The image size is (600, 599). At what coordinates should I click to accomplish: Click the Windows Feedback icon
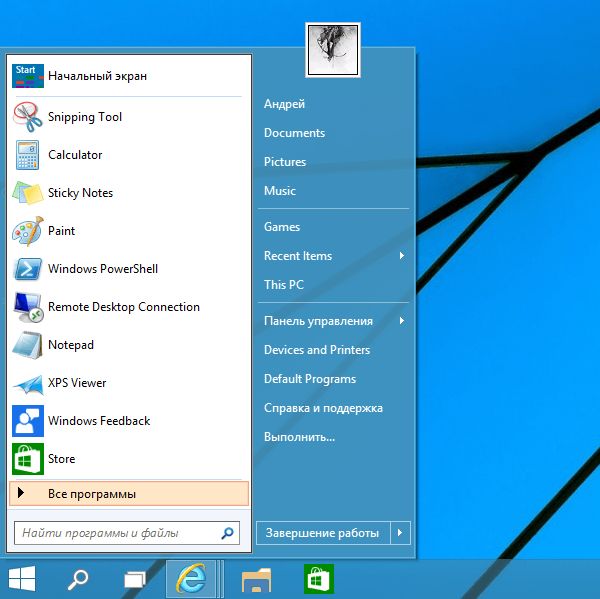pyautogui.click(x=27, y=421)
